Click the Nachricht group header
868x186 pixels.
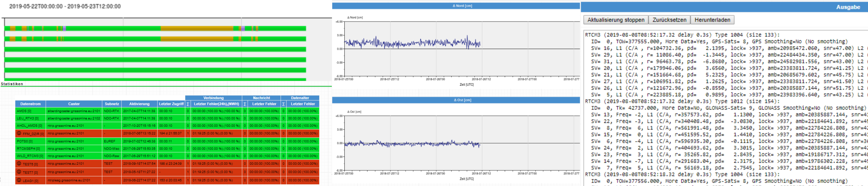point(262,98)
